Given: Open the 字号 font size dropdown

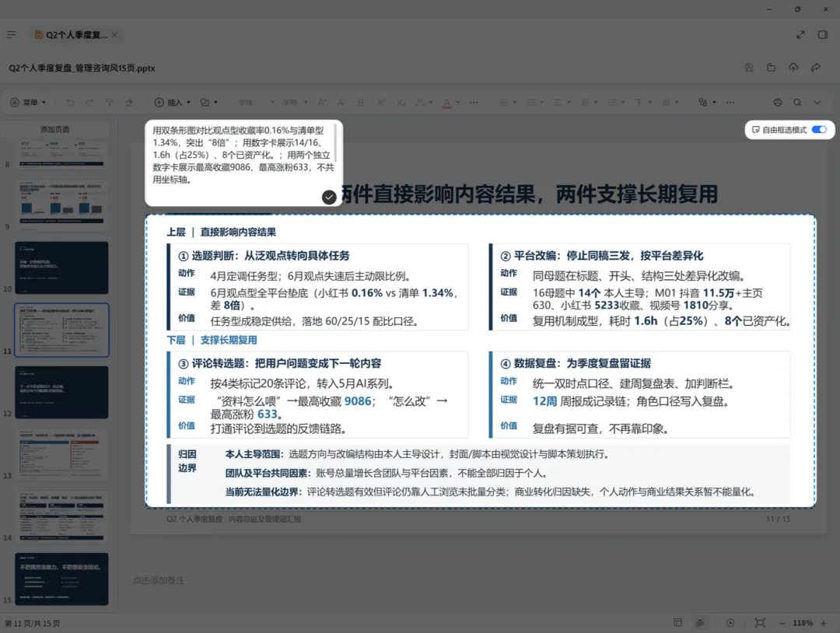Looking at the screenshot, I should [x=295, y=103].
